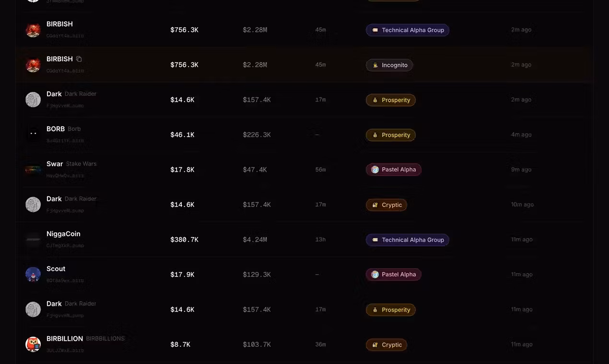
Task: Click Technical Alpha Group badge in $380.7K row
Action: (408, 240)
